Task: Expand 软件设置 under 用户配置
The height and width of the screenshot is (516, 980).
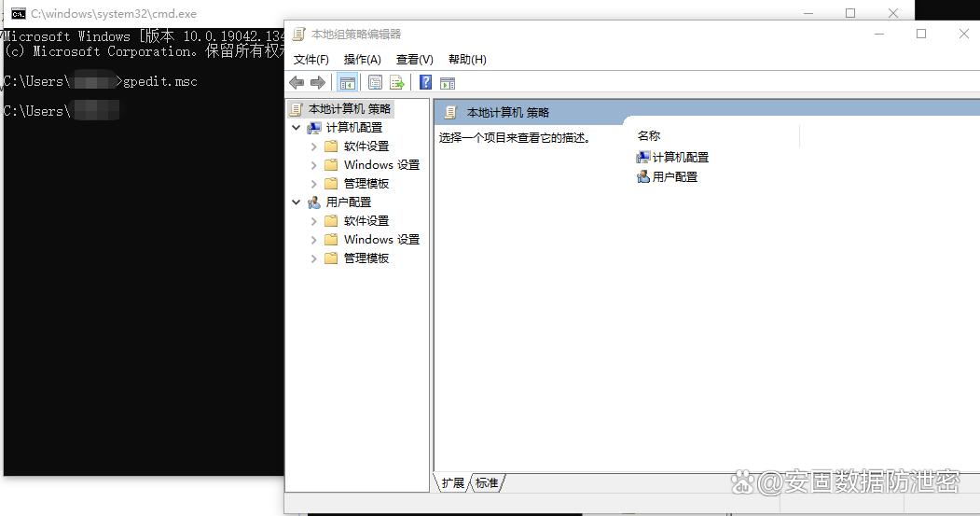Action: [313, 221]
